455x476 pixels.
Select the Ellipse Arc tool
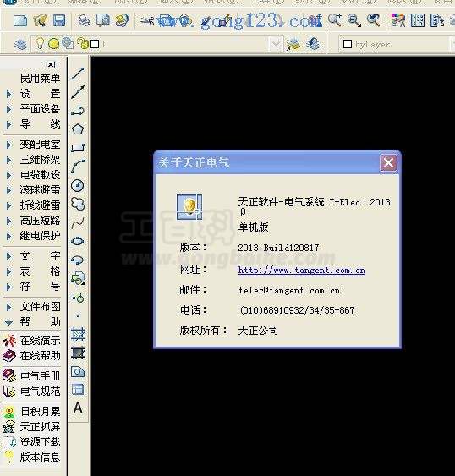click(x=78, y=260)
